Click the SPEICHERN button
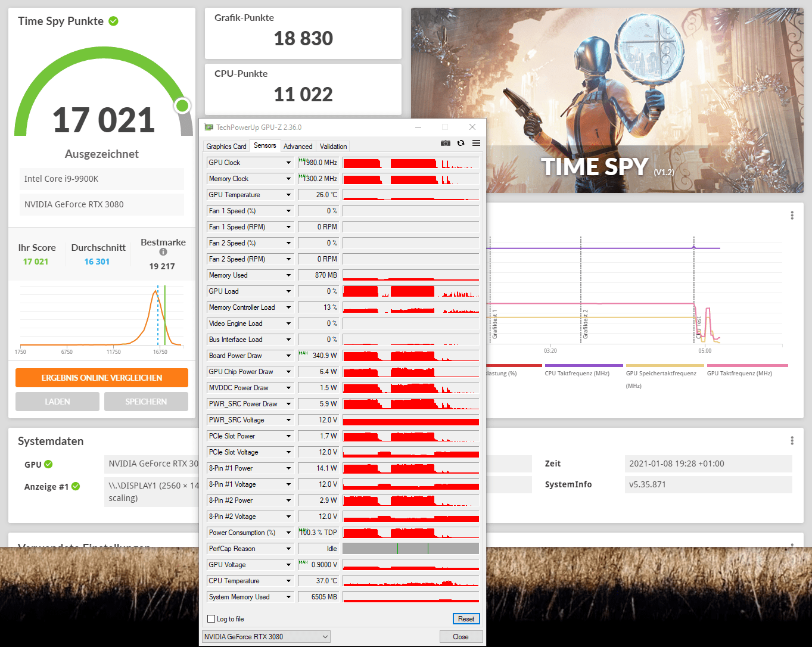 [x=146, y=402]
